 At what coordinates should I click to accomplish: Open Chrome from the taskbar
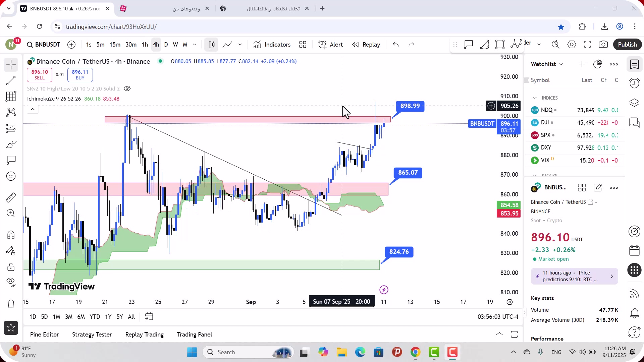click(x=415, y=352)
